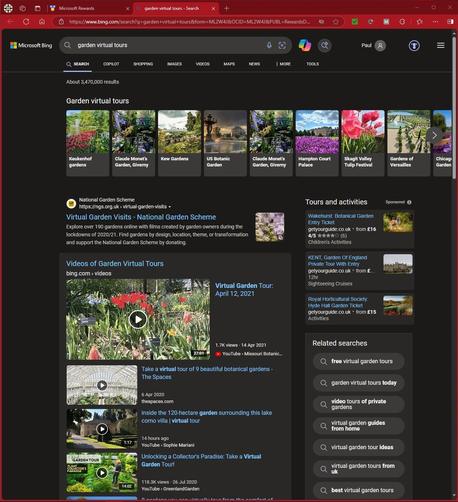The width and height of the screenshot is (458, 502).
Task: Open Videos of Garden Virtual Tours link
Action: (115, 263)
